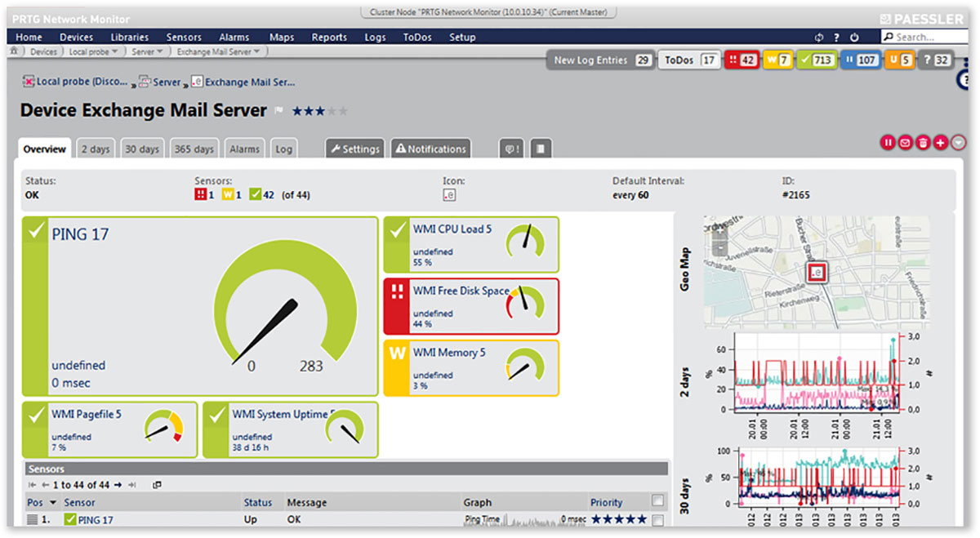
Task: Expand the Exchange Mail Server breadcrumb dropdown
Action: pos(257,51)
